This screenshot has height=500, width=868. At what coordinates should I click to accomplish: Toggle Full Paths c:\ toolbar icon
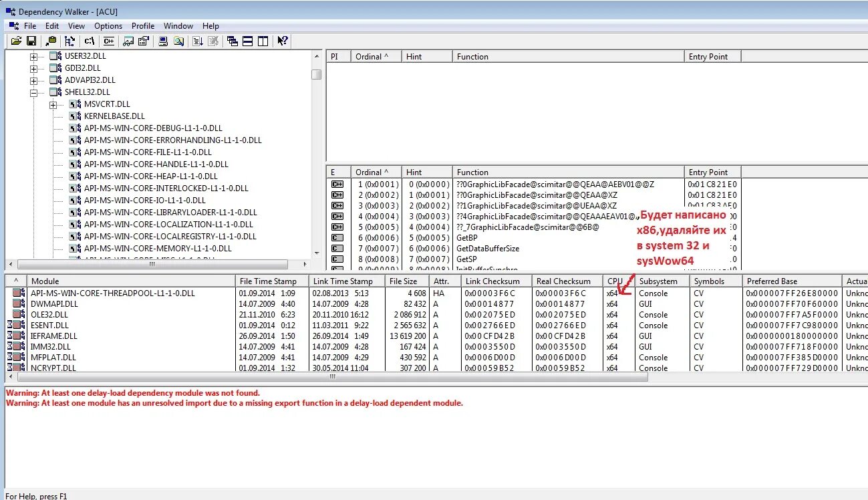click(89, 41)
